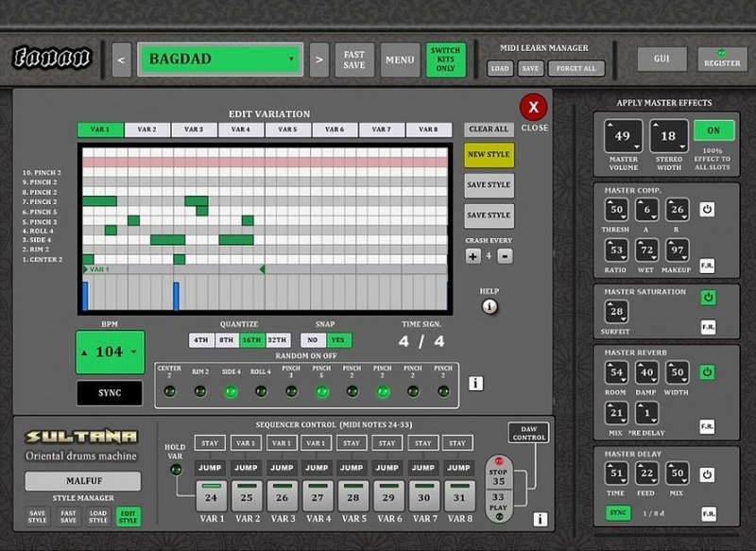Click Forget All in MIDI Learn Manager
This screenshot has height=551, width=756.
pos(576,68)
